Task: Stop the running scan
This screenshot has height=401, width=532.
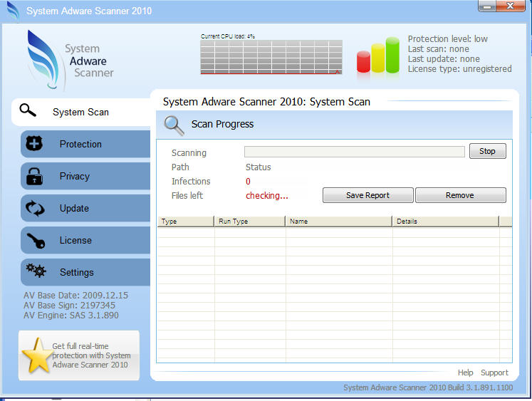Action: [x=487, y=151]
